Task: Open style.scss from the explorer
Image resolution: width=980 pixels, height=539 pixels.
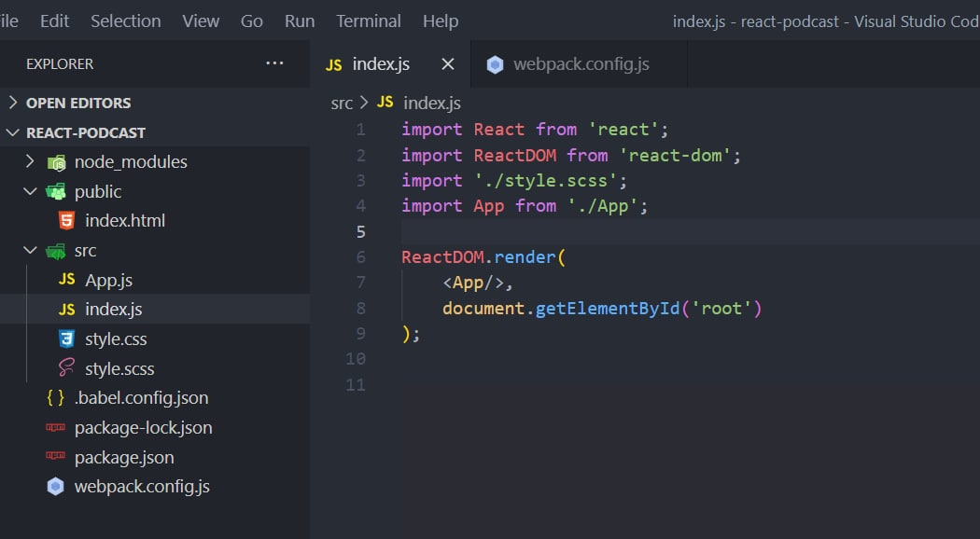Action: tap(119, 369)
